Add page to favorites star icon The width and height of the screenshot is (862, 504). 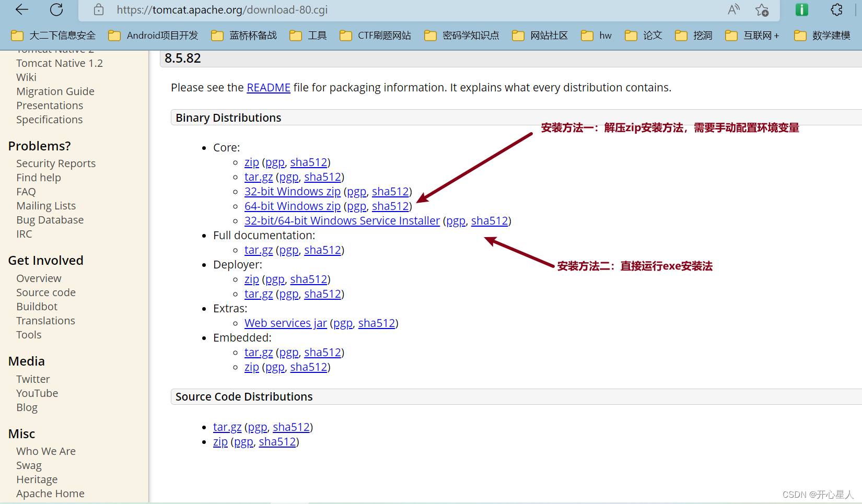762,9
